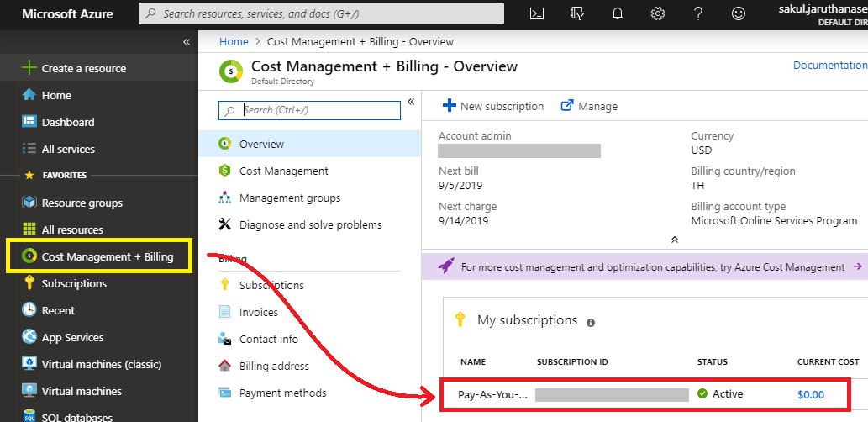Click the Management groups icon

tap(224, 198)
